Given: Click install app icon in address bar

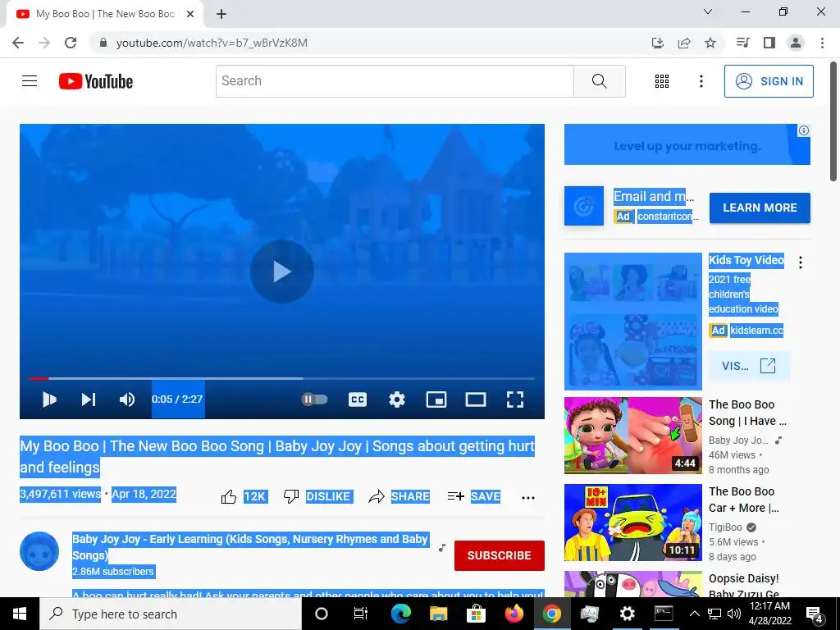Looking at the screenshot, I should pyautogui.click(x=658, y=43).
